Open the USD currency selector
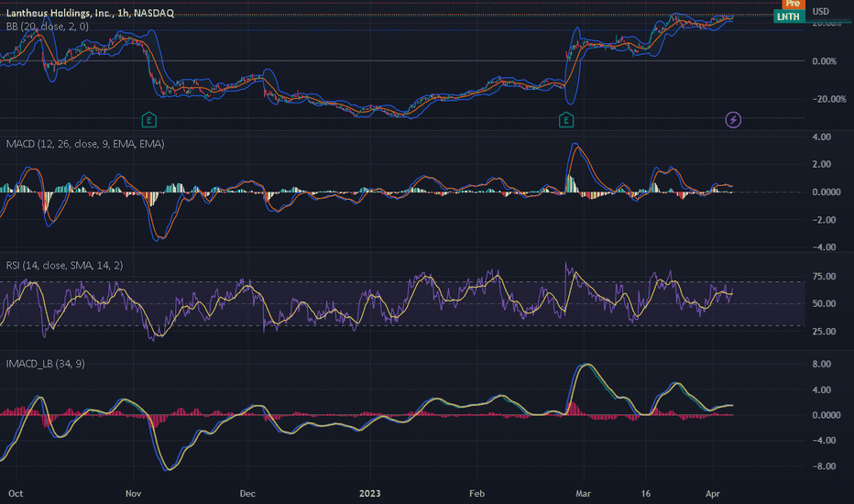 coord(821,11)
